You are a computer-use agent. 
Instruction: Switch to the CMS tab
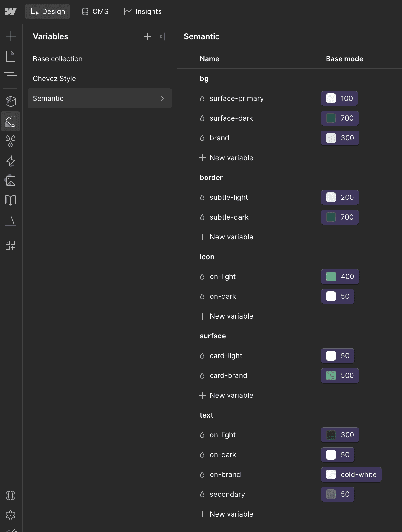(x=95, y=11)
